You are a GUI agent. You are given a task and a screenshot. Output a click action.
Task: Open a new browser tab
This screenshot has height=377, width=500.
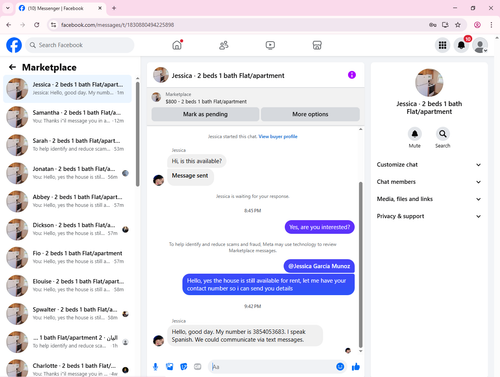click(x=114, y=8)
